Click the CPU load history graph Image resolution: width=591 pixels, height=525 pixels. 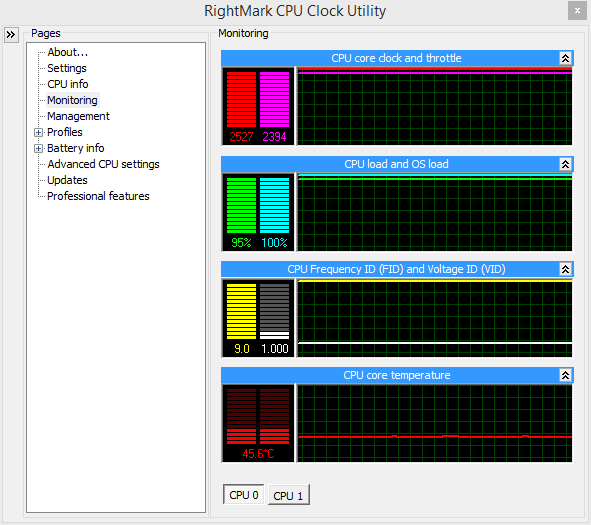coord(435,212)
